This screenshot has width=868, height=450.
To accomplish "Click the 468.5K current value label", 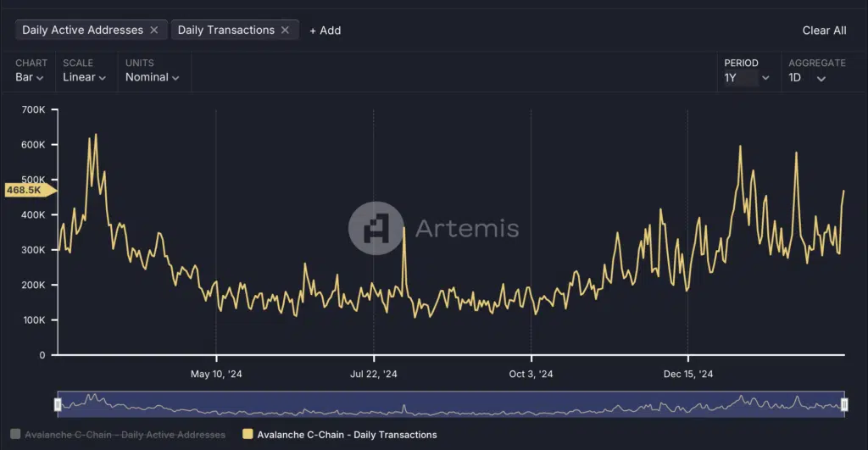I will pos(30,190).
